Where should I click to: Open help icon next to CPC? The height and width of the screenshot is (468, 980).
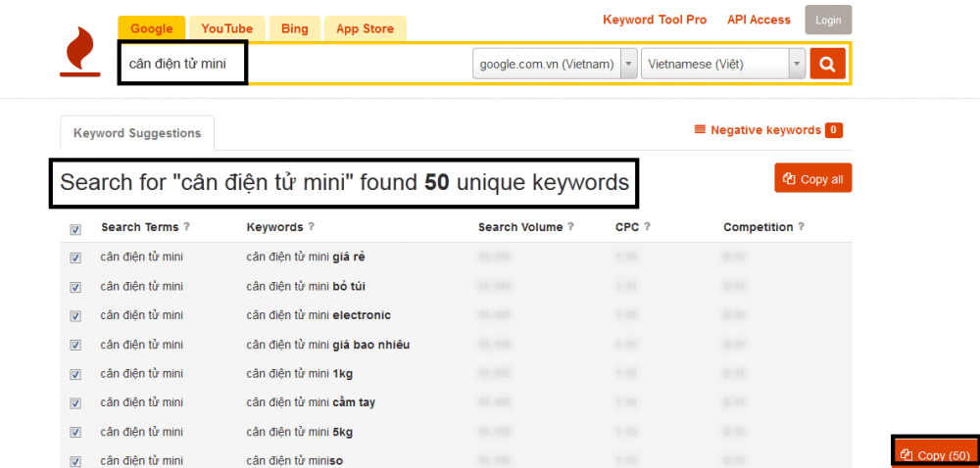(647, 226)
